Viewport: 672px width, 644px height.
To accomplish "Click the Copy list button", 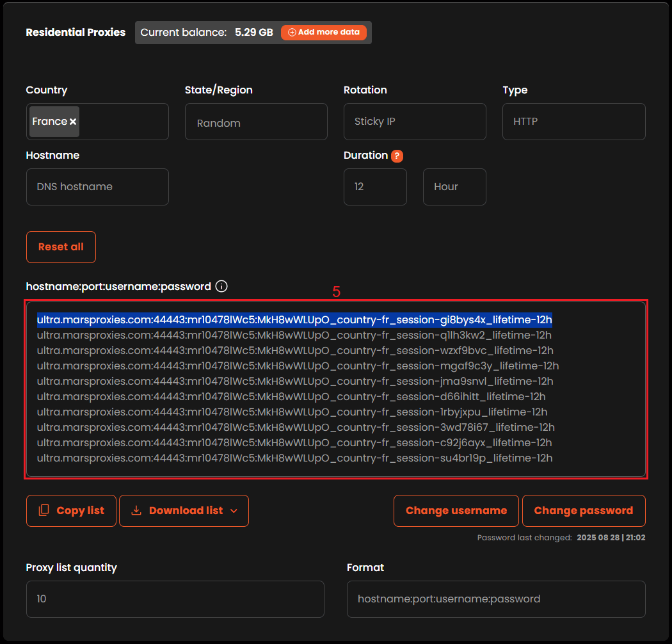I will click(x=71, y=511).
